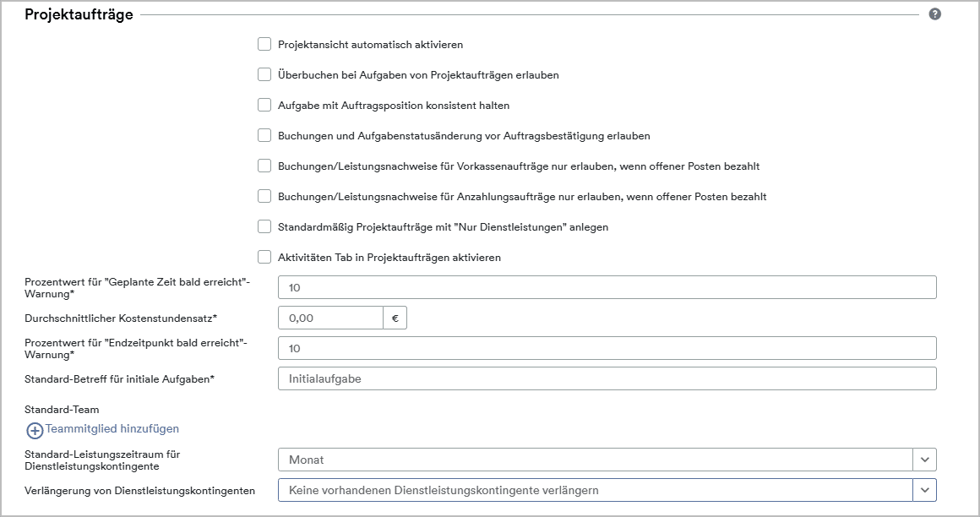Click the "Endzeitpunkt bald erreicht" percentage field
This screenshot has height=517, width=980.
tap(607, 348)
